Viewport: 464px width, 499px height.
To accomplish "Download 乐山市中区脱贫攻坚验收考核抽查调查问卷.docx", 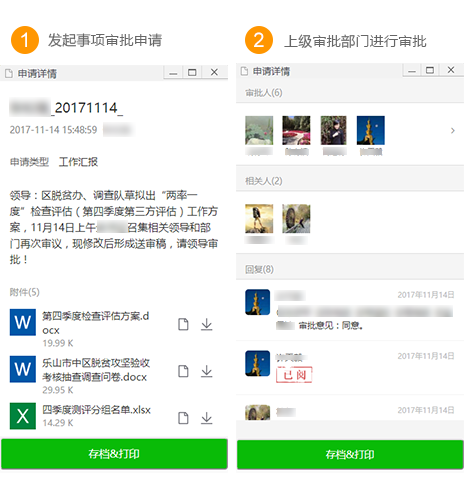I will (207, 371).
